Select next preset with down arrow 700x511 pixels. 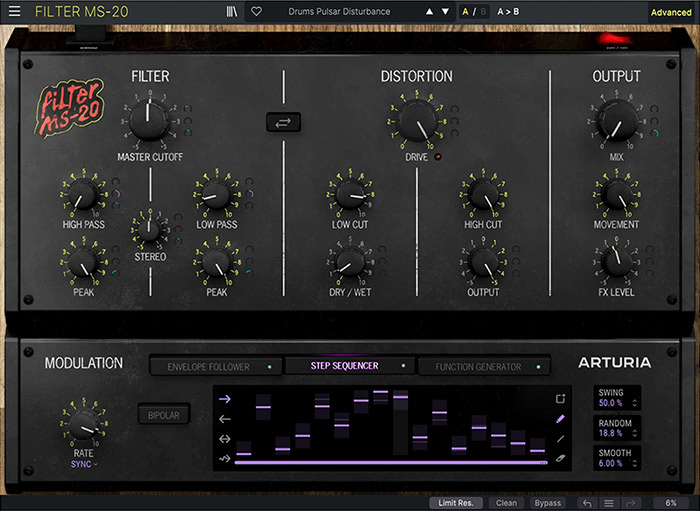coord(445,12)
